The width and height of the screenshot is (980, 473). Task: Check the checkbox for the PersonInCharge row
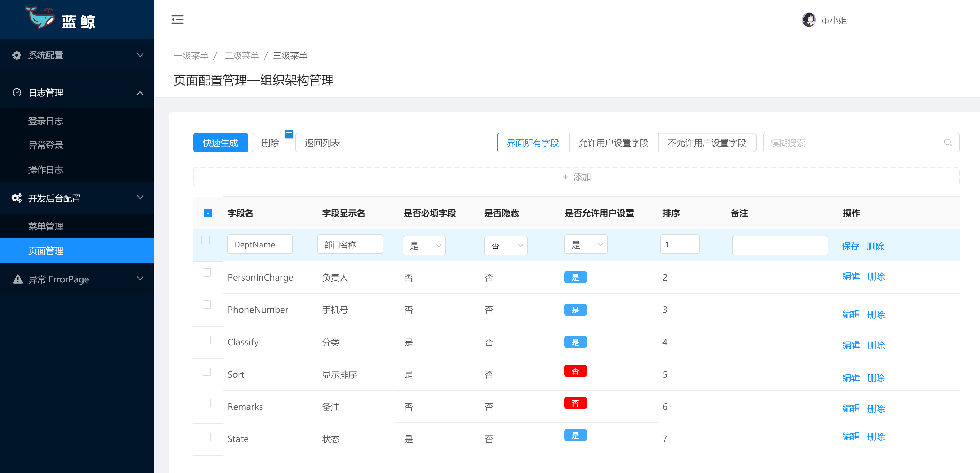pyautogui.click(x=207, y=272)
